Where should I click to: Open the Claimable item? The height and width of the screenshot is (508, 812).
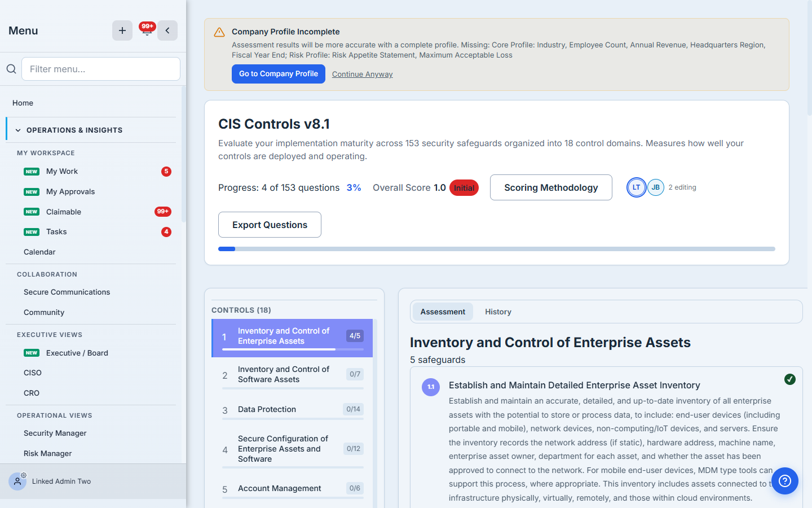64,212
